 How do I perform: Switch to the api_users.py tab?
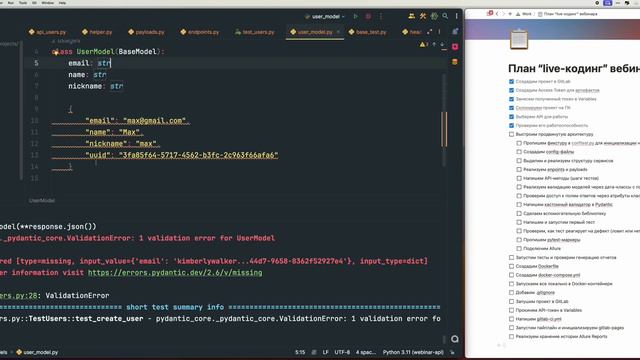[x=47, y=32]
